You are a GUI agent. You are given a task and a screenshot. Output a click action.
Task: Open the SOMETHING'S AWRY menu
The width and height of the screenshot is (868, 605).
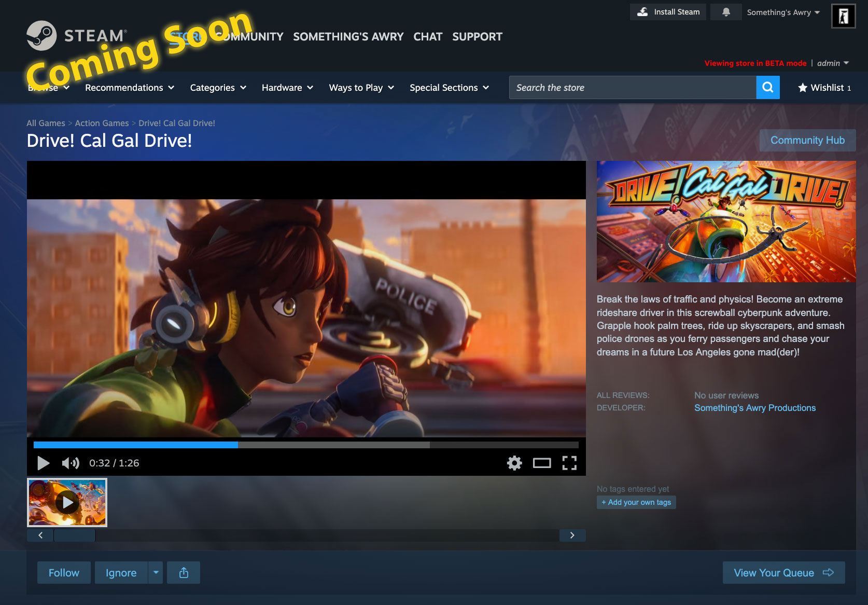[348, 37]
